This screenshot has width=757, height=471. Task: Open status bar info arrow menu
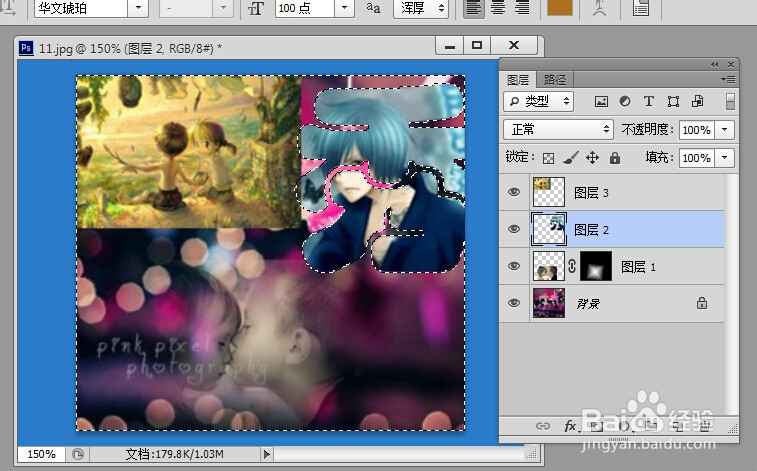(266, 454)
